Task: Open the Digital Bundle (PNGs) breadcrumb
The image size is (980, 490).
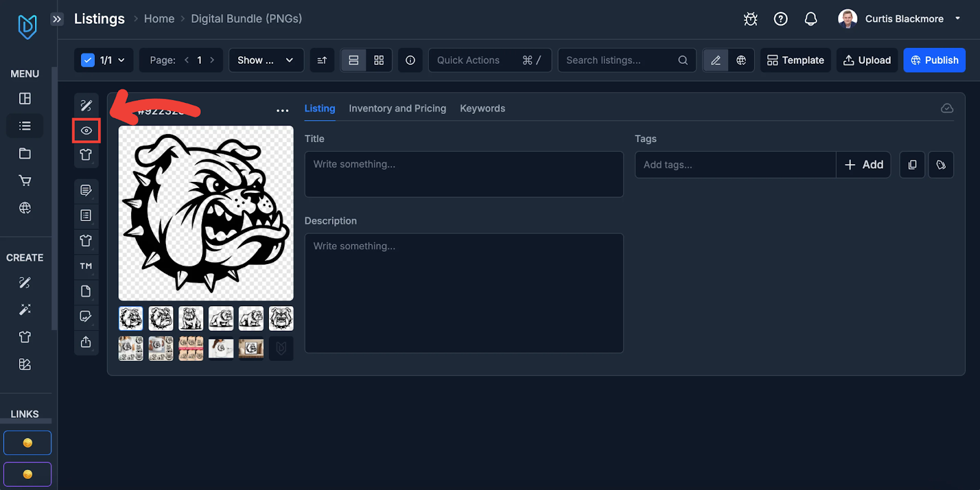Action: (246, 19)
